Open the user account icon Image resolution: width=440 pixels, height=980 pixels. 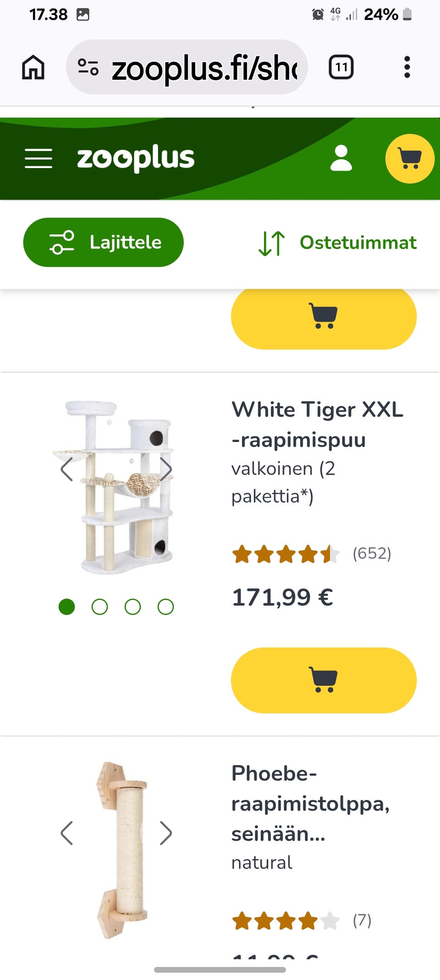(341, 158)
